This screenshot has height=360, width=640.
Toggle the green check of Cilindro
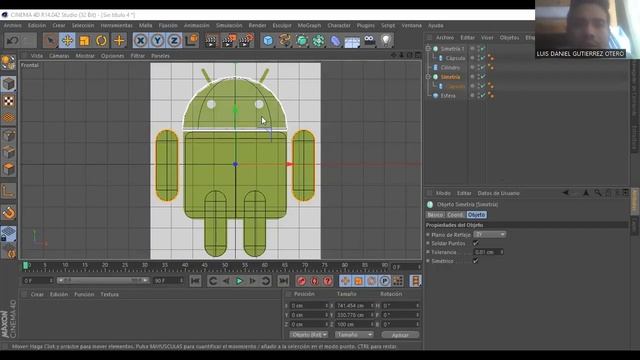[482, 67]
